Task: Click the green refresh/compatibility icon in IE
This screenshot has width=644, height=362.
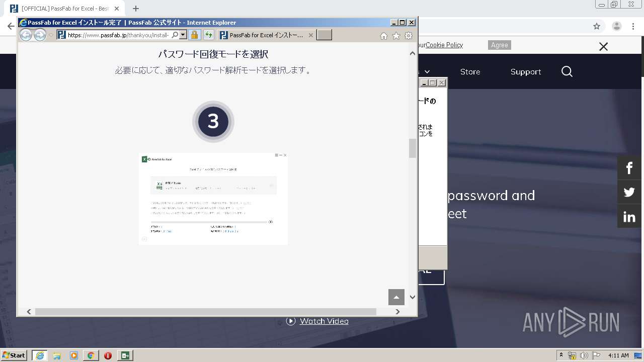Action: pyautogui.click(x=209, y=35)
